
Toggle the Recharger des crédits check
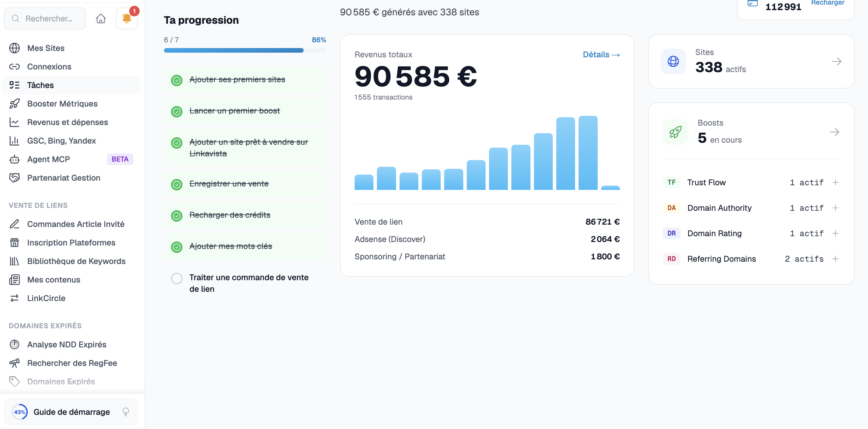(176, 216)
